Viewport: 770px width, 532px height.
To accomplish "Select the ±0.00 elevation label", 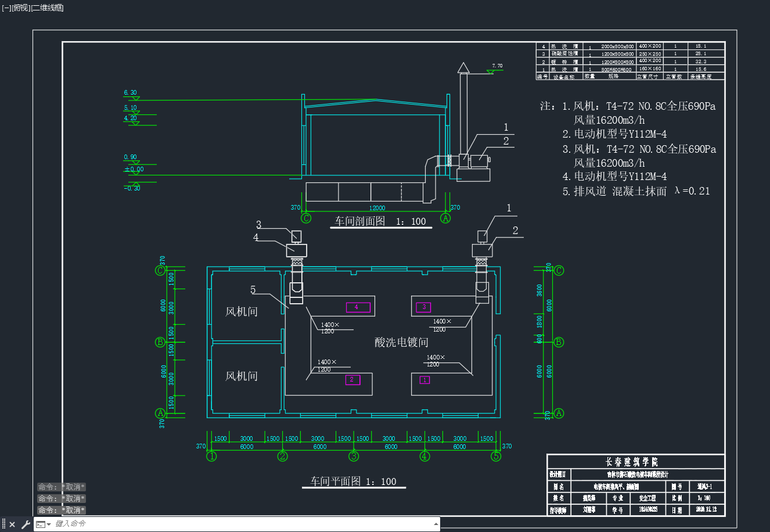I will click(x=134, y=170).
